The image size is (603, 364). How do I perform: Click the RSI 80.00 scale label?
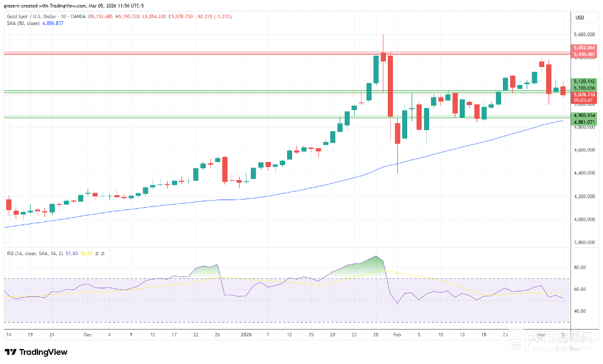pos(579,267)
